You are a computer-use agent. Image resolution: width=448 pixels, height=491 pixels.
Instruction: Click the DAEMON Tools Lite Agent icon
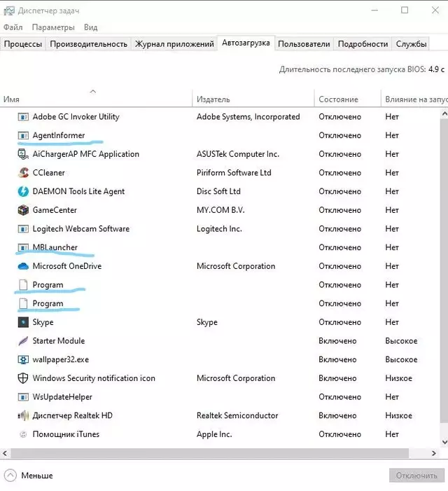(23, 191)
